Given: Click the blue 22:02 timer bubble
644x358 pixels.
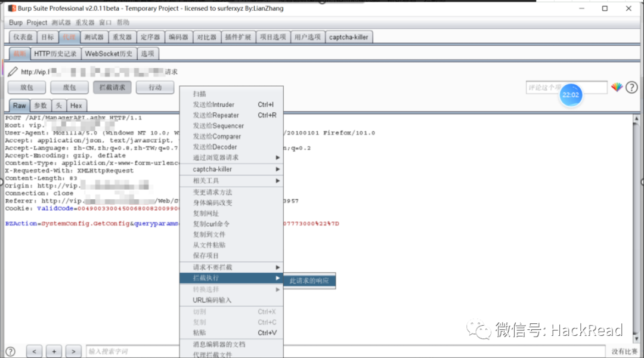Looking at the screenshot, I should [571, 94].
